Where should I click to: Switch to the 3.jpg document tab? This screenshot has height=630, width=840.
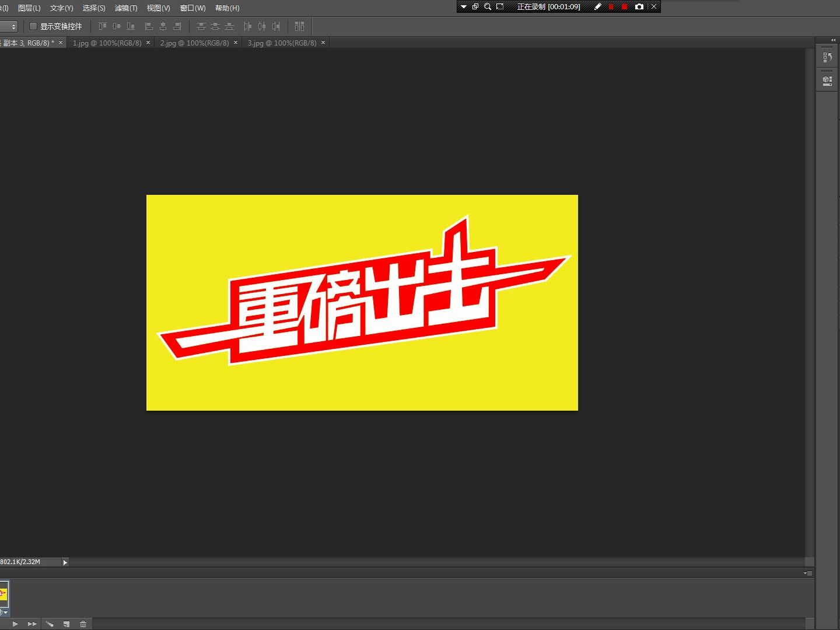pyautogui.click(x=282, y=43)
